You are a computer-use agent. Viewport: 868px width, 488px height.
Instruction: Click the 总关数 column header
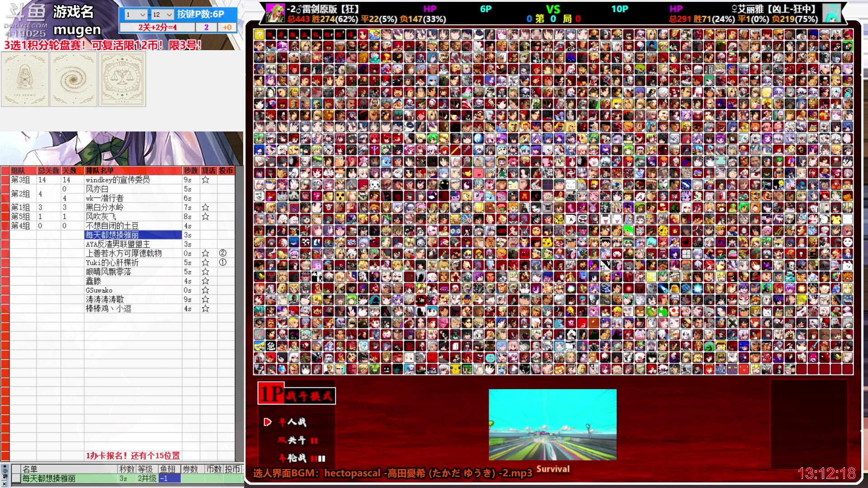48,170
